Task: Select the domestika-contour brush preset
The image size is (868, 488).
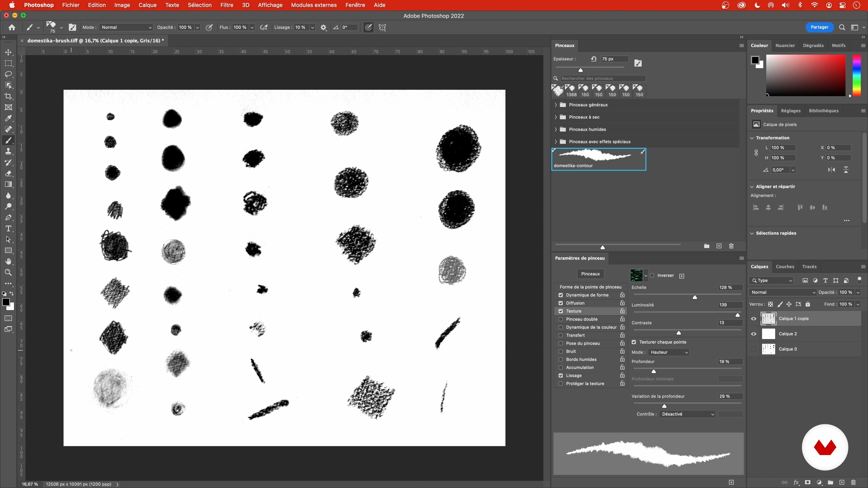Action: coord(599,159)
